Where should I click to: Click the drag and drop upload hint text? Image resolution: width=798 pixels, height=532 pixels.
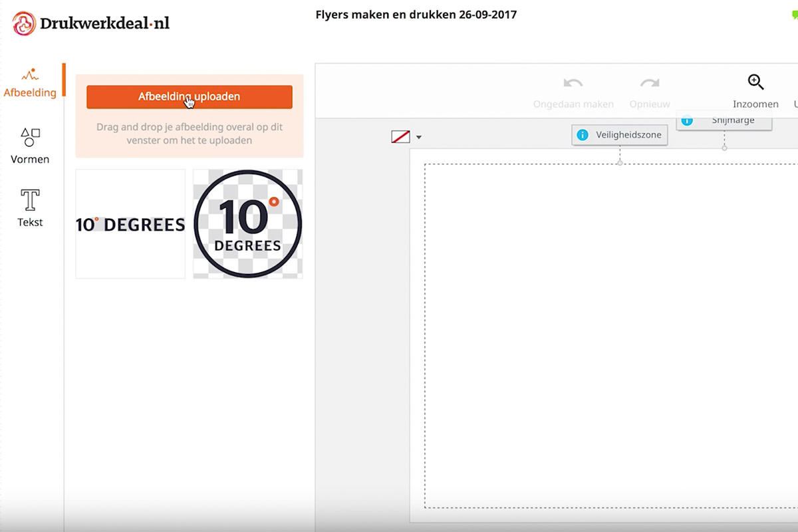click(189, 134)
